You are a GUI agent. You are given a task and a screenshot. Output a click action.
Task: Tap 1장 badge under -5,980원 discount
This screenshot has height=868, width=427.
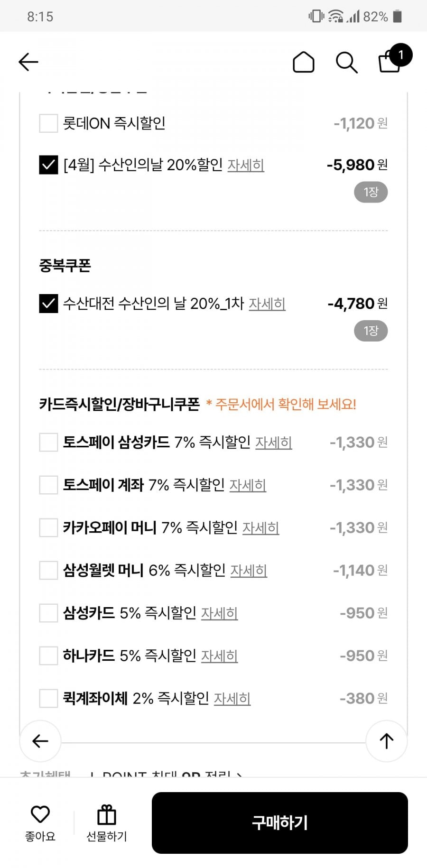[371, 192]
